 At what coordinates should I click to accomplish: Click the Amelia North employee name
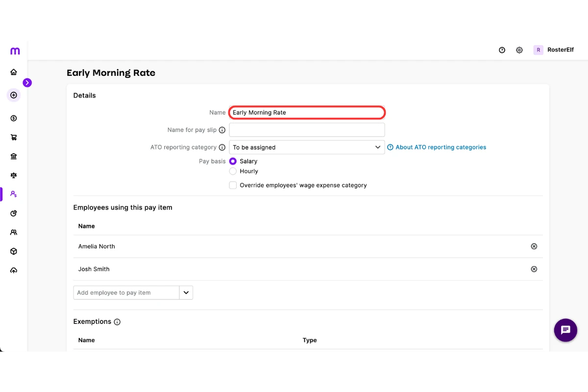tap(97, 246)
